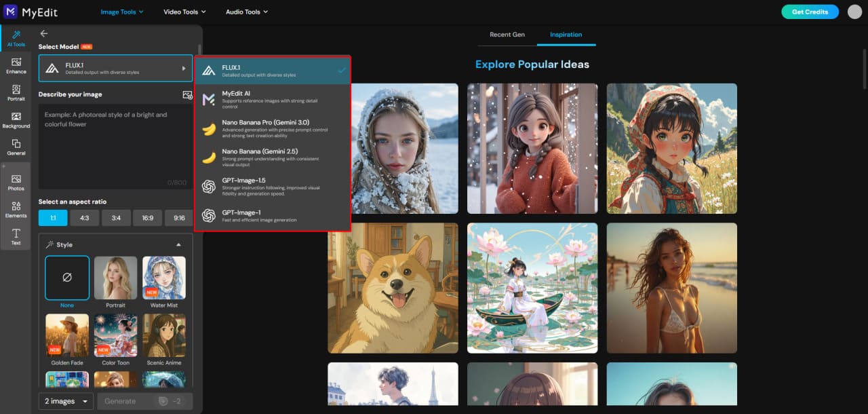Select the AI Tools sidebar icon
This screenshot has width=868, height=414.
[x=16, y=39]
